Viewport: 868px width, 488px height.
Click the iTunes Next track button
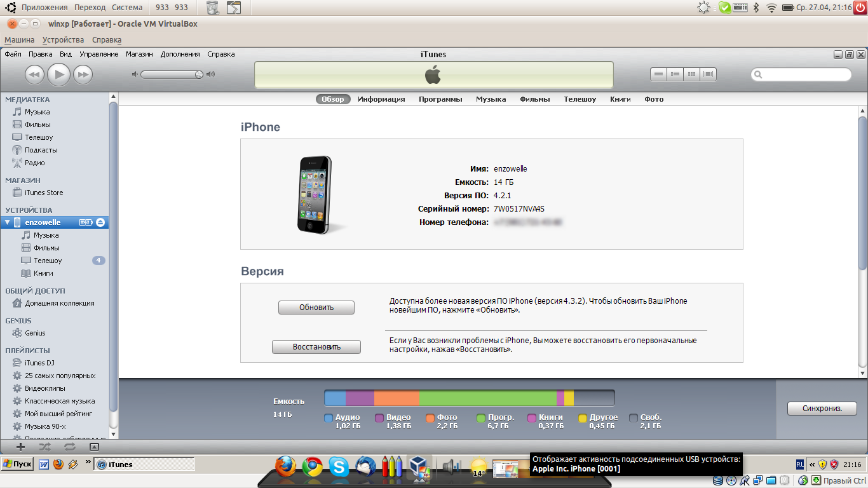coord(83,75)
